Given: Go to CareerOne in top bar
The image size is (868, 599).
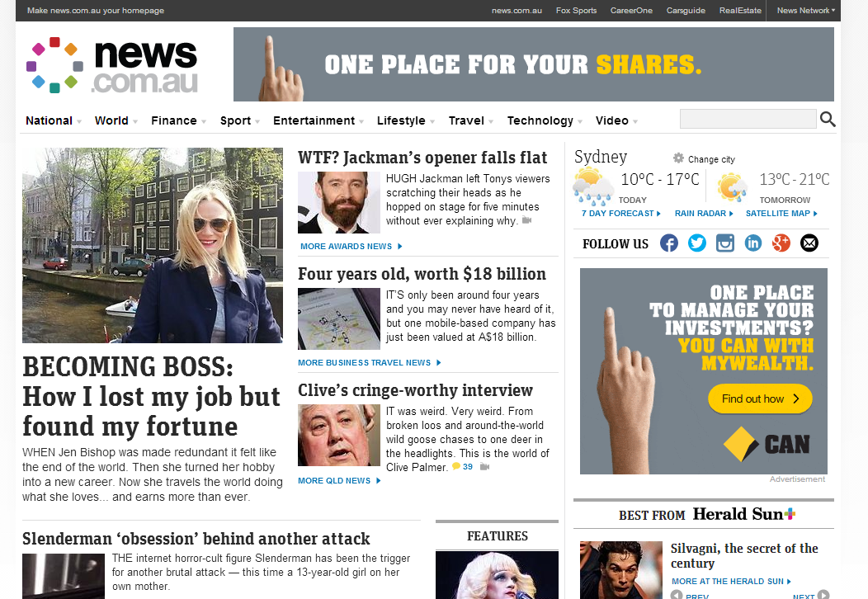Looking at the screenshot, I should click(x=631, y=11).
